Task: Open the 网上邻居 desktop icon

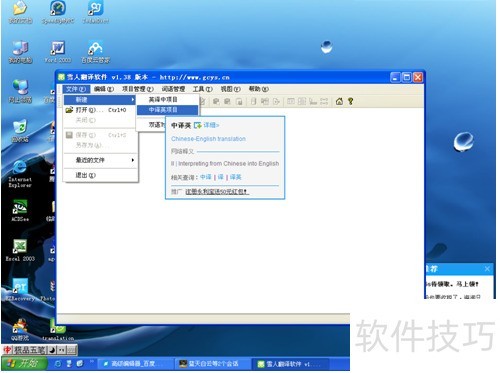Action: pyautogui.click(x=20, y=91)
